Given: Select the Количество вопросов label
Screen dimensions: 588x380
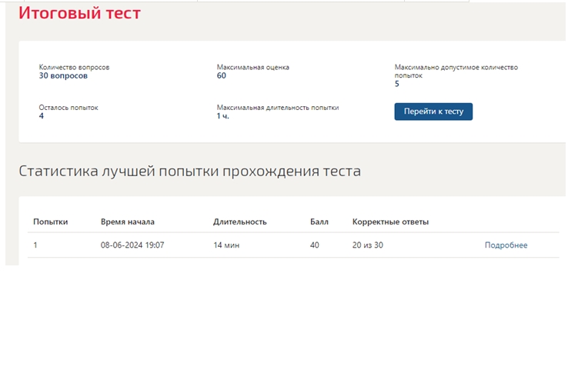Looking at the screenshot, I should [x=74, y=68].
